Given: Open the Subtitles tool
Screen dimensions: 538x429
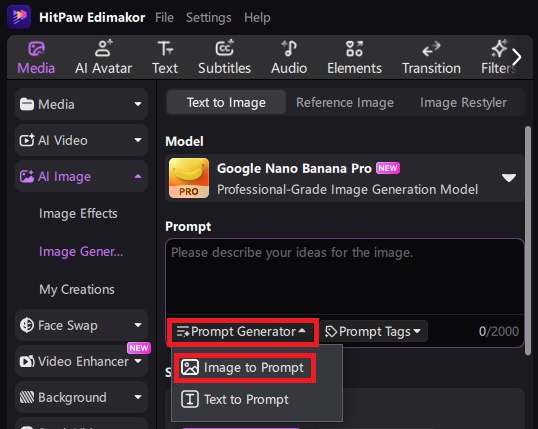Looking at the screenshot, I should point(224,58).
